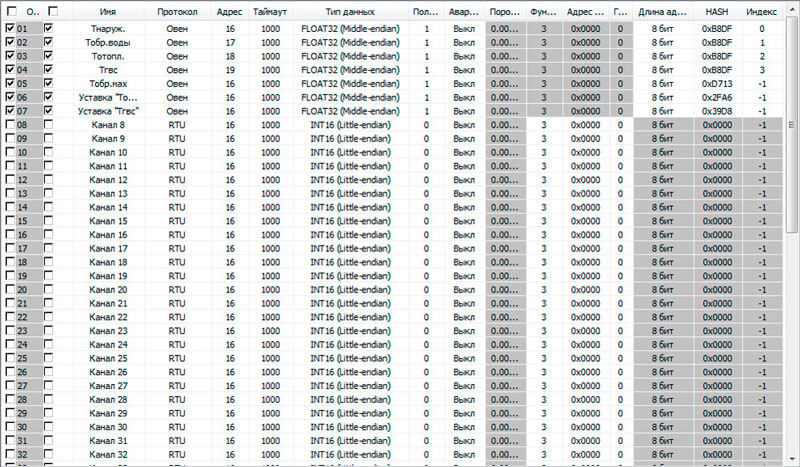Click the HASH cell 0xD713
The image size is (800, 467).
point(717,84)
